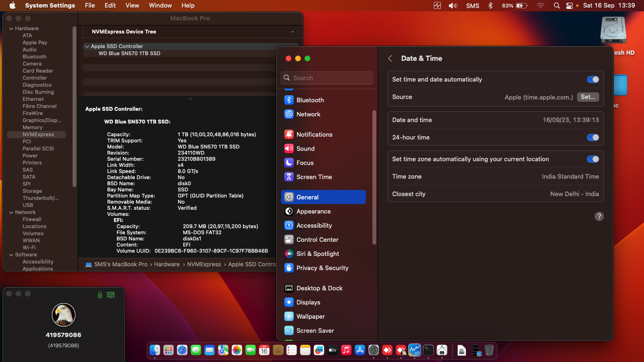Open the View menu
The height and width of the screenshot is (362, 644).
point(132,6)
